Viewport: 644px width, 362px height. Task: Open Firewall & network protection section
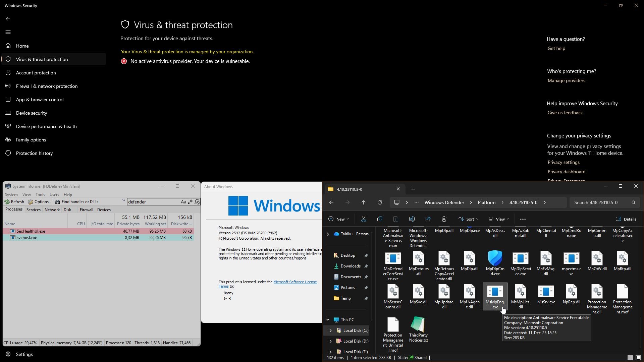54,86
